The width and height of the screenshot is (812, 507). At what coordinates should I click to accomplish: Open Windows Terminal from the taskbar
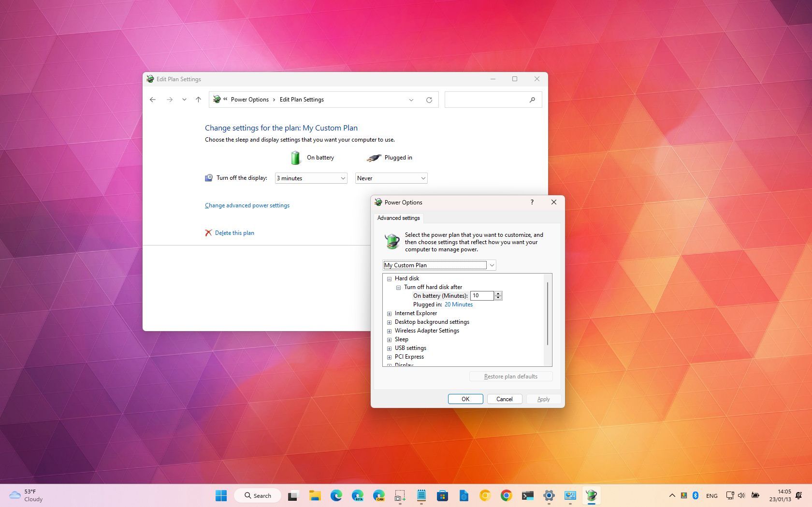tap(527, 495)
